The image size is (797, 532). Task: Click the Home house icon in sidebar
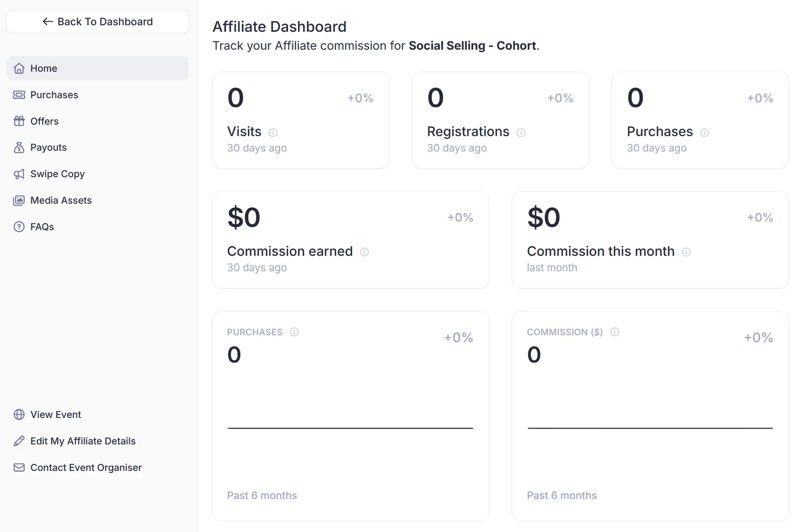(x=19, y=68)
